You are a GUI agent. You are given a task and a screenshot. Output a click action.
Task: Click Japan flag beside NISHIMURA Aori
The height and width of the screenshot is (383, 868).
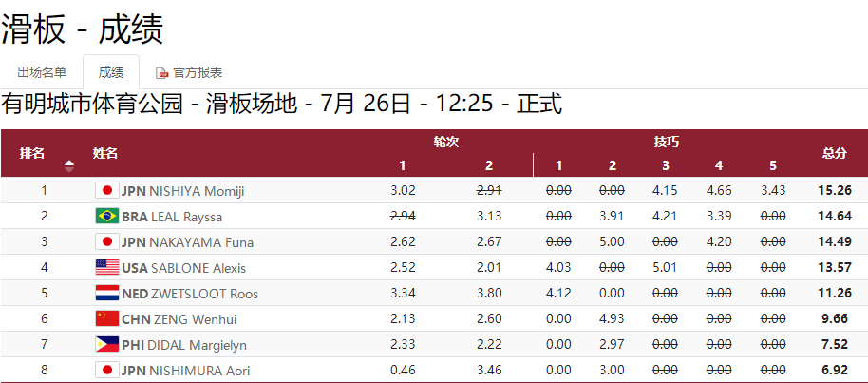pos(107,370)
